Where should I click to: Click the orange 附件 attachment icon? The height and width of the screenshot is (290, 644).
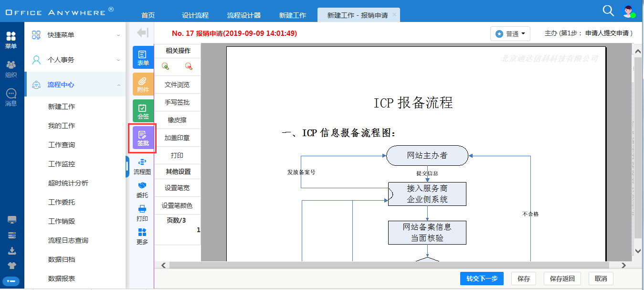coord(143,84)
